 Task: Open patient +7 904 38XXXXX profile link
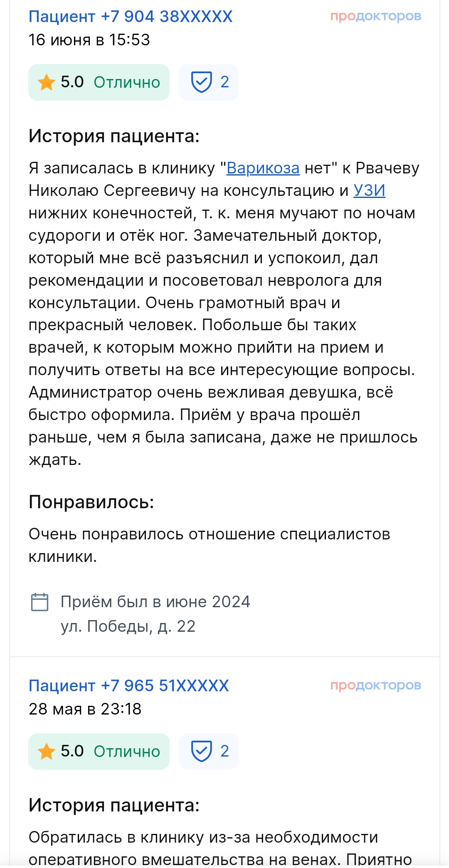coord(131,17)
